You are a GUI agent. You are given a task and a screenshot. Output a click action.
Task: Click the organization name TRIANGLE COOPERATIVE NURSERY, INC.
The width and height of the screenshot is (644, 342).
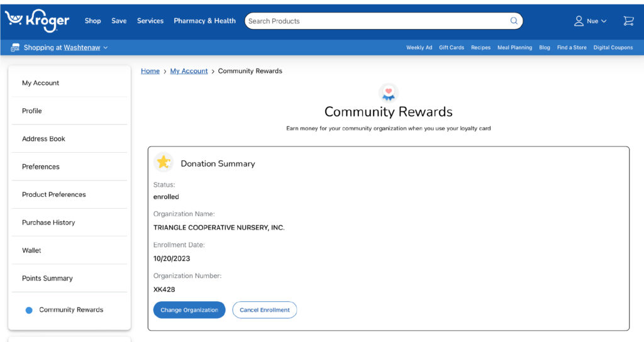click(x=219, y=228)
